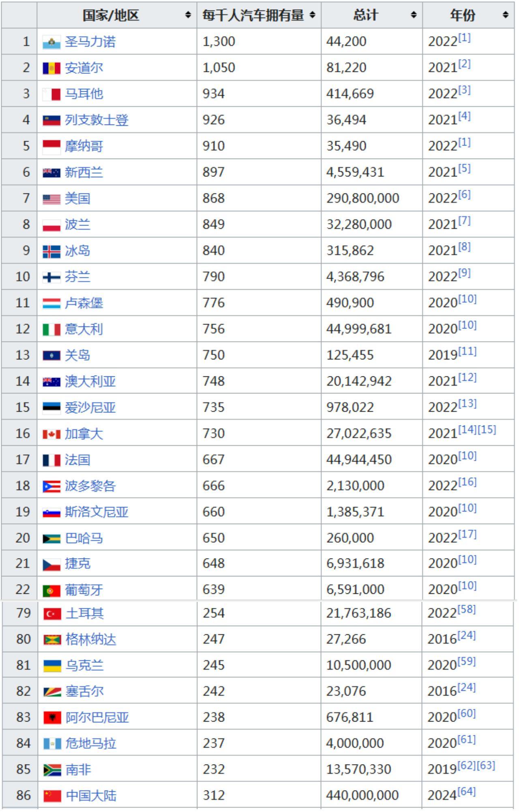Viewport: 519px width, 812px height.
Task: Open the 新西兰 country link
Action: [x=84, y=172]
